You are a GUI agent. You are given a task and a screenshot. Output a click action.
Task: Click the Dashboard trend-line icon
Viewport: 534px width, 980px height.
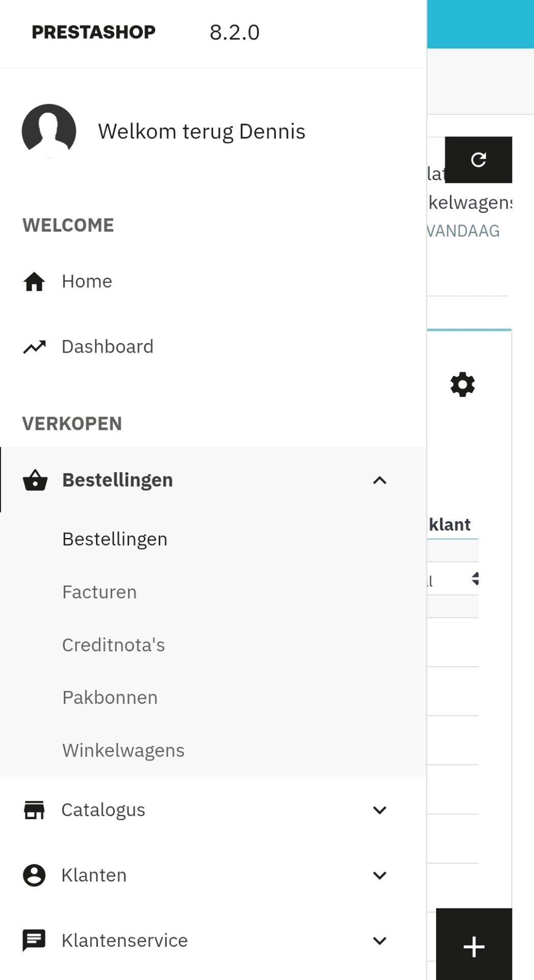click(34, 347)
